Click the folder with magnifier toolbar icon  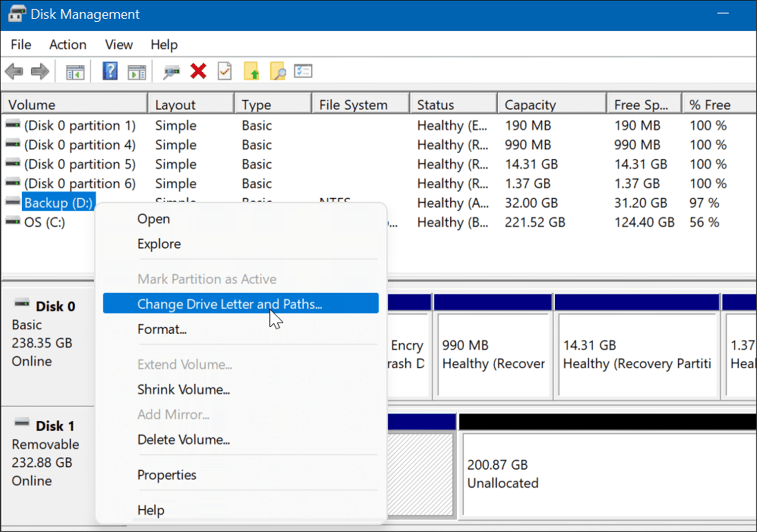coord(278,71)
